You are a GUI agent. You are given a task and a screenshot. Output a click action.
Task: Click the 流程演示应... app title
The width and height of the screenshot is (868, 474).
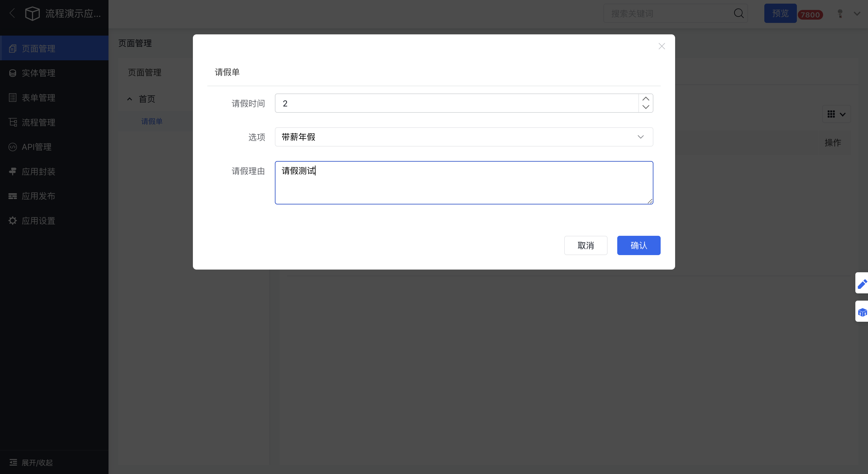(x=73, y=14)
